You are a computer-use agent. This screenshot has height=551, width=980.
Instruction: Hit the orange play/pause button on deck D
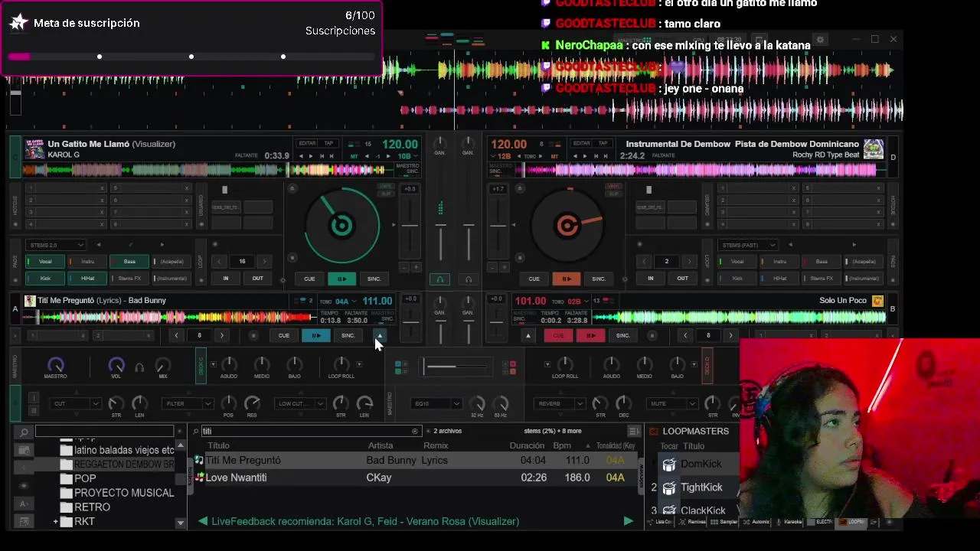tap(567, 279)
